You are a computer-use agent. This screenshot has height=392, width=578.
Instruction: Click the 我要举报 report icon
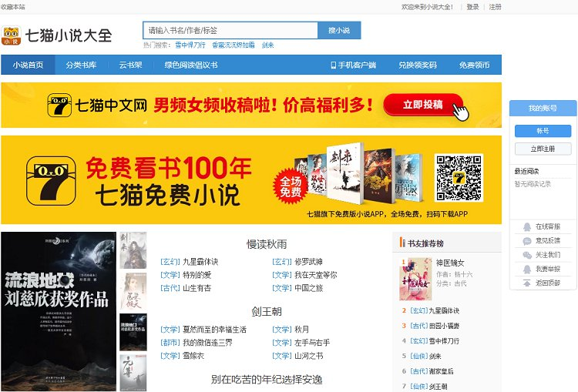tap(527, 269)
